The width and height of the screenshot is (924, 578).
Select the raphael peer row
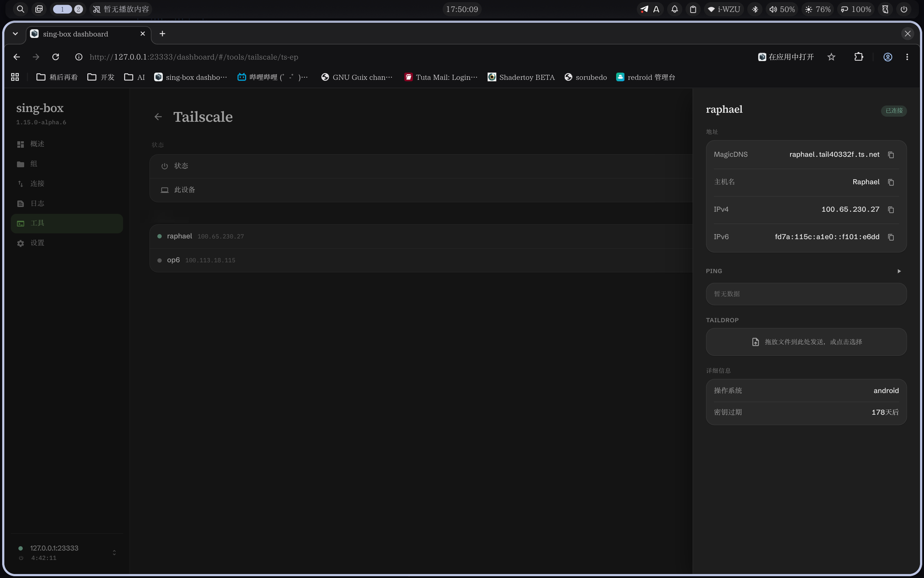click(x=421, y=236)
